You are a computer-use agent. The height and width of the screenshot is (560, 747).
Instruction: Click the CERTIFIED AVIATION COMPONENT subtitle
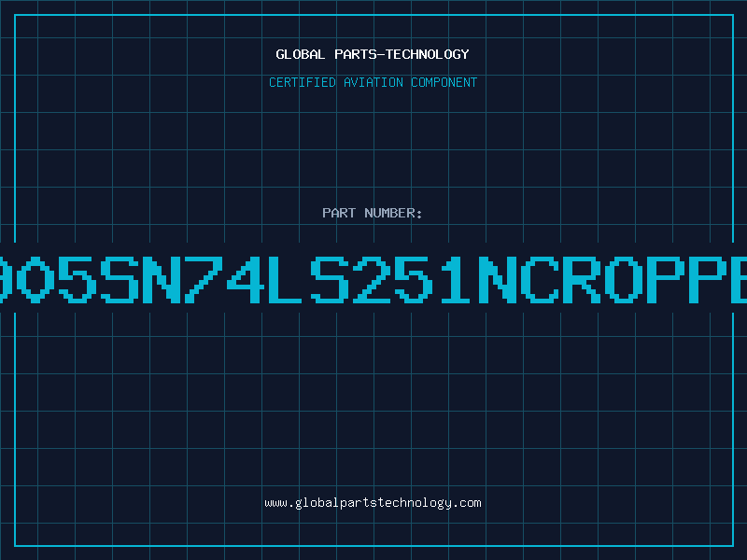[373, 82]
